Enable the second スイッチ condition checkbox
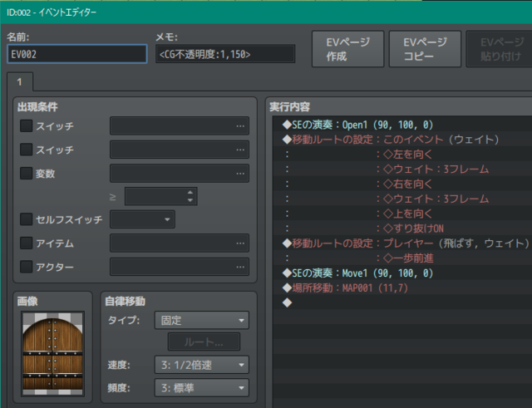This screenshot has height=408, width=532. (x=26, y=150)
